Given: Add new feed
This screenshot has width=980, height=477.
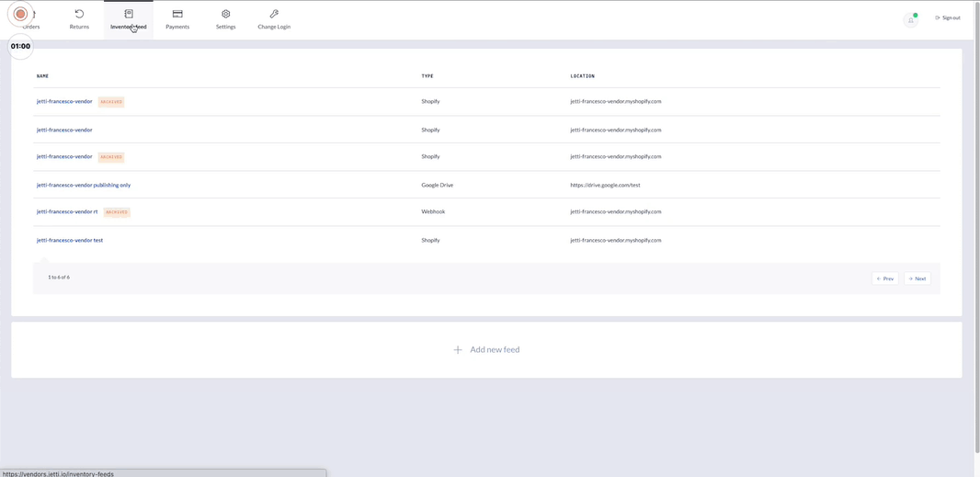Looking at the screenshot, I should point(486,349).
